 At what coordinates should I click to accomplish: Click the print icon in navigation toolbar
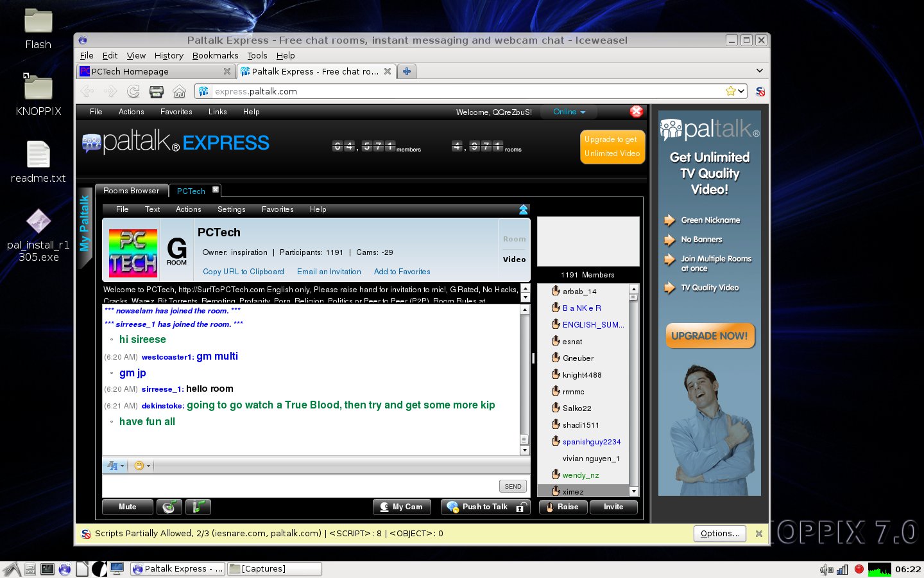click(x=157, y=91)
